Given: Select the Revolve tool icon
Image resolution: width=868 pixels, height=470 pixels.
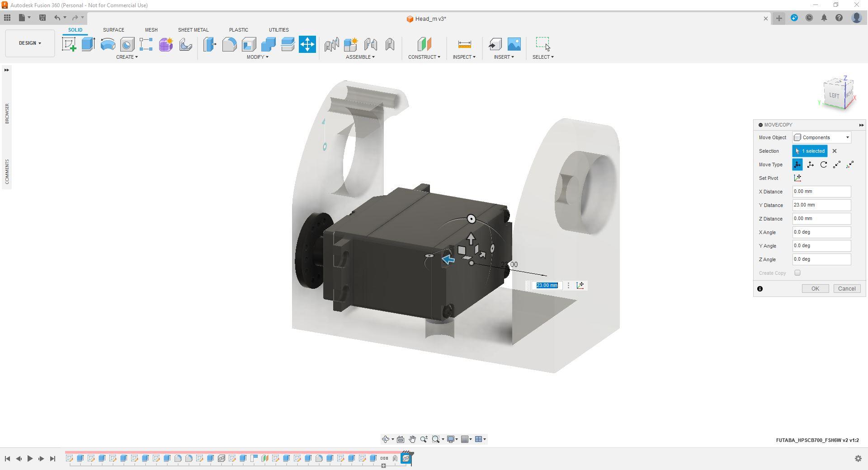Looking at the screenshot, I should pos(108,44).
